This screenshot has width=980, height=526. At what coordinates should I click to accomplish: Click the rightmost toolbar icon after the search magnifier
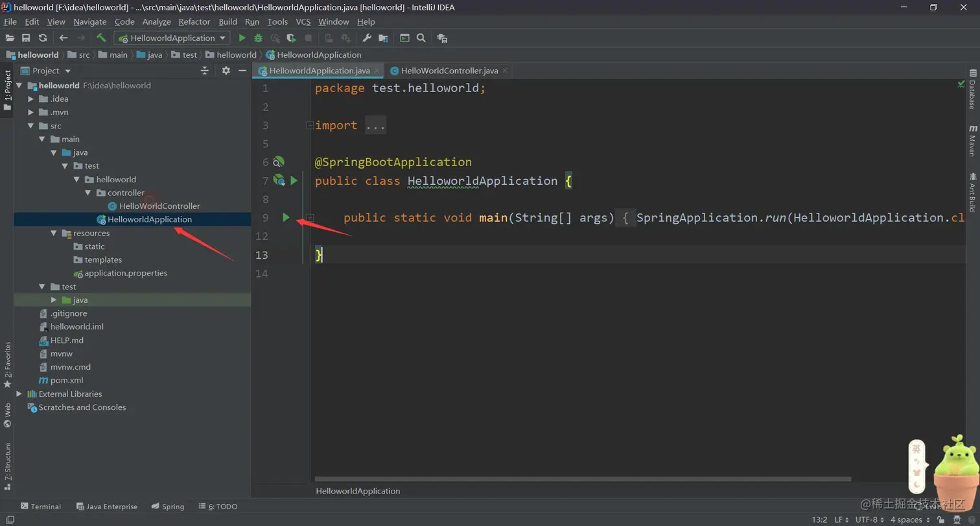[442, 38]
